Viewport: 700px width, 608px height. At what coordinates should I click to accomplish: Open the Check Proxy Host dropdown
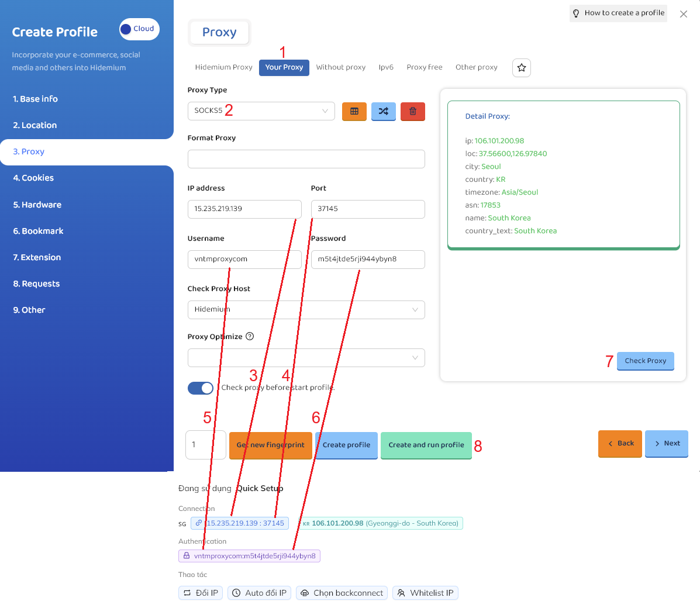(x=306, y=310)
